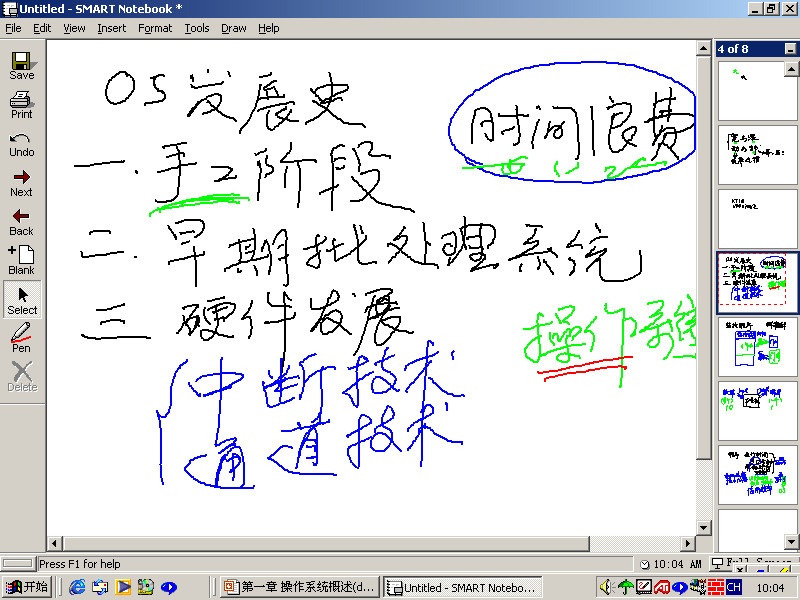This screenshot has height=600, width=800.
Task: Go to the Next page
Action: pos(21,184)
